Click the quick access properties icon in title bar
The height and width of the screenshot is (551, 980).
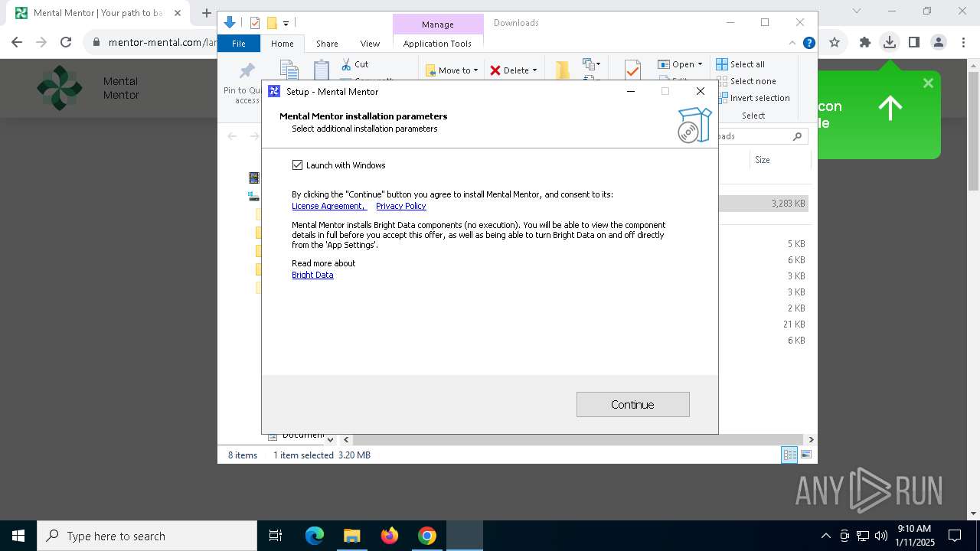pos(255,23)
